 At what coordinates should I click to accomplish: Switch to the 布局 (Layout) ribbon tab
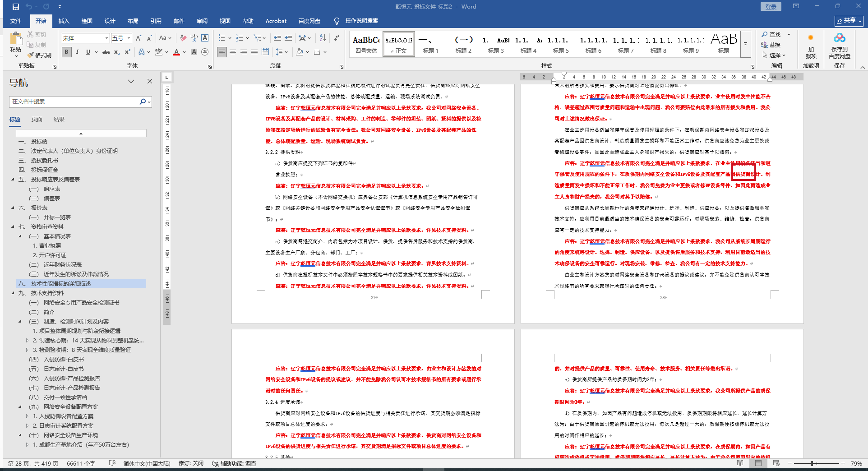click(133, 21)
